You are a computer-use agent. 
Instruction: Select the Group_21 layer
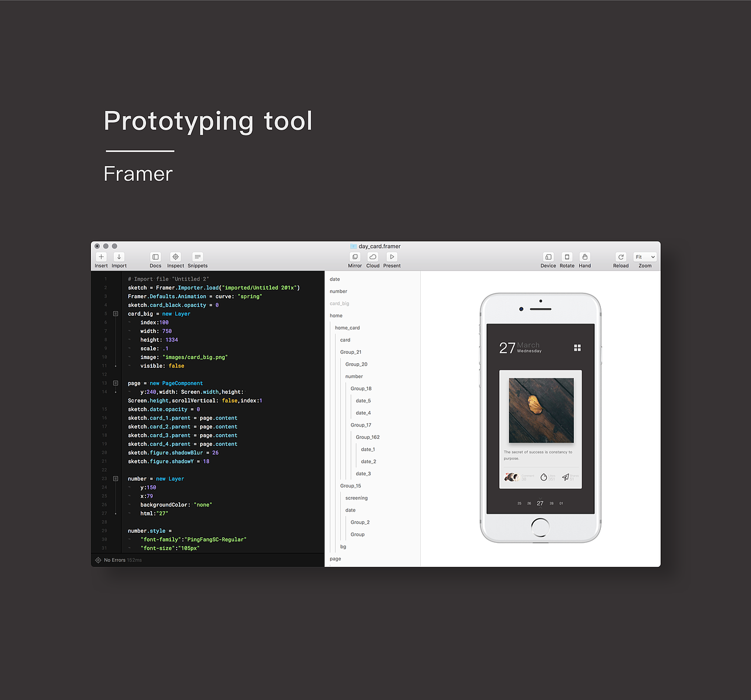click(x=351, y=352)
